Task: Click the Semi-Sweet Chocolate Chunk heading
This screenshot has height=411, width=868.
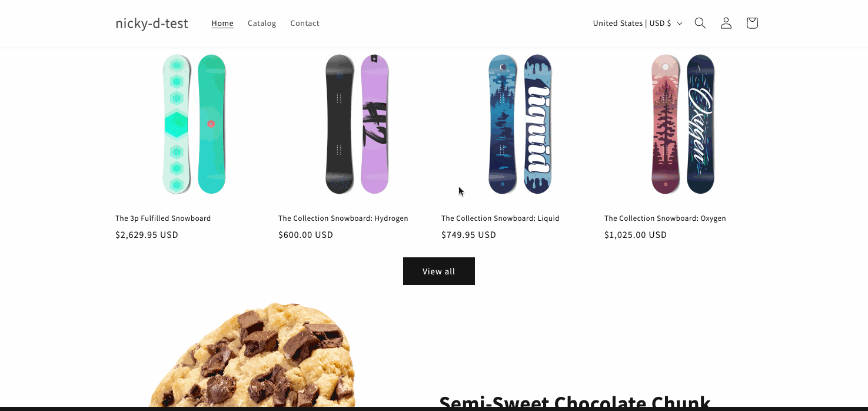Action: (x=575, y=402)
